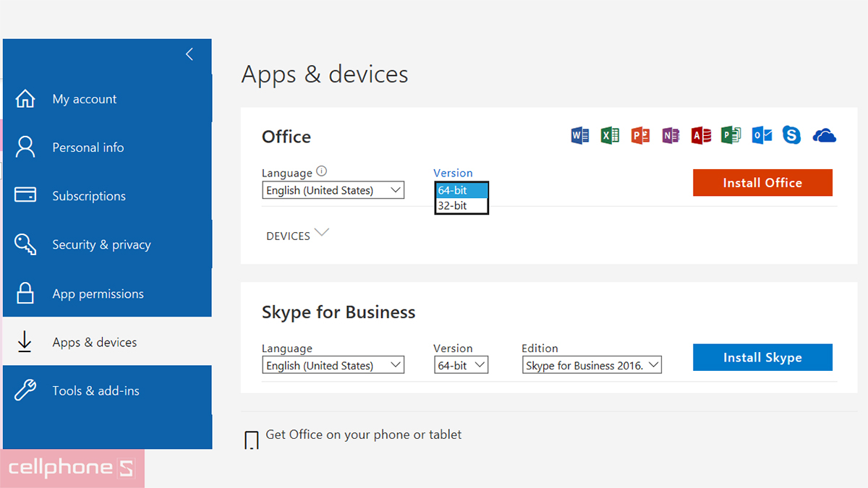Click the OneDrive cloud icon
Viewport: 868px width, 488px height.
[825, 135]
